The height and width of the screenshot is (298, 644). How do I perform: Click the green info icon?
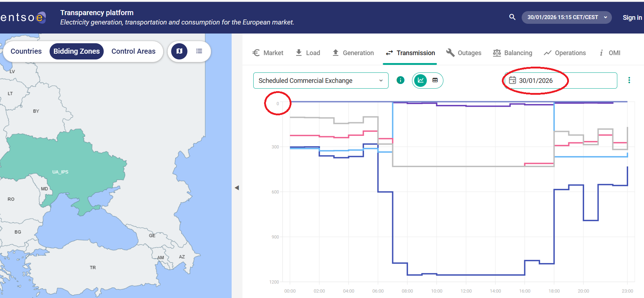[x=400, y=80]
